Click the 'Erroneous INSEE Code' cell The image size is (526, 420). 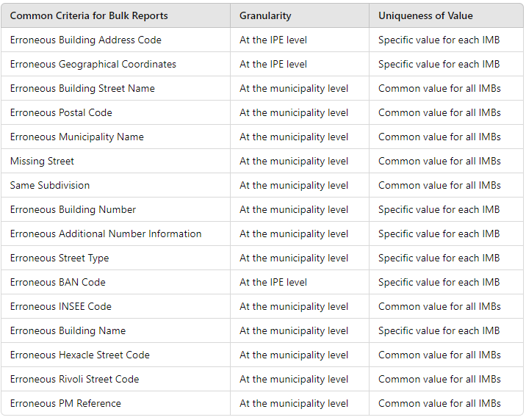(61, 306)
